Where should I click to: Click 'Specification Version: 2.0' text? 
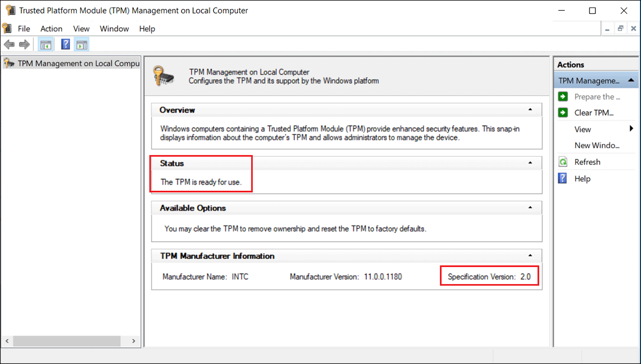489,277
